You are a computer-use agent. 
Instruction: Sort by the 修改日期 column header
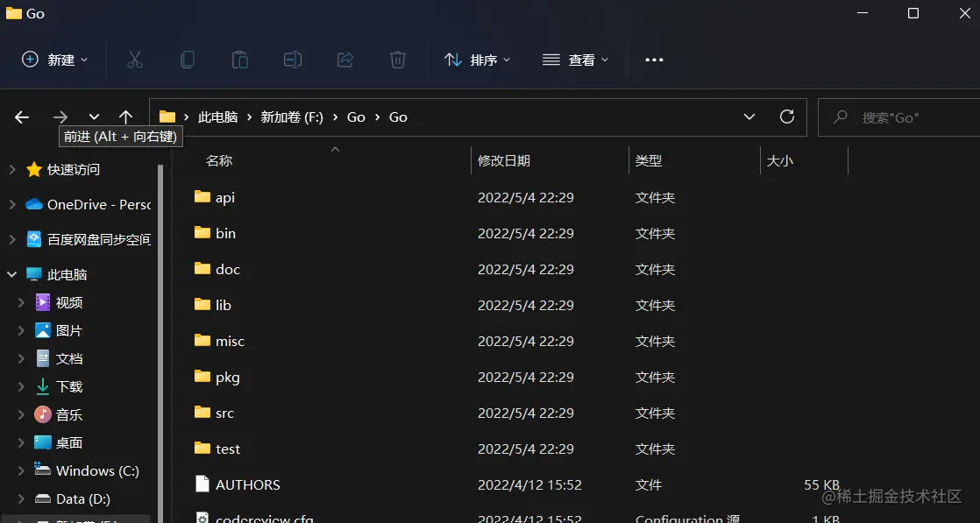coord(504,160)
